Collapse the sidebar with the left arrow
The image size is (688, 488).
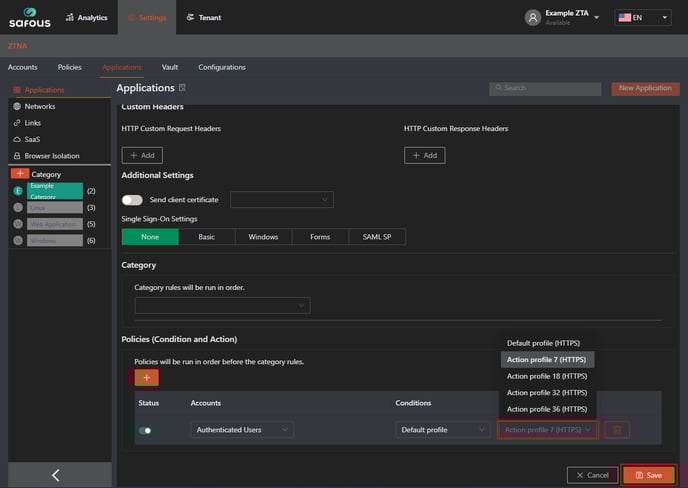click(x=55, y=475)
